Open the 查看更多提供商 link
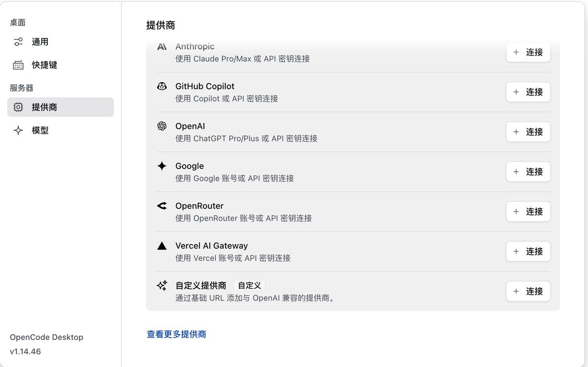The image size is (588, 367). (176, 334)
